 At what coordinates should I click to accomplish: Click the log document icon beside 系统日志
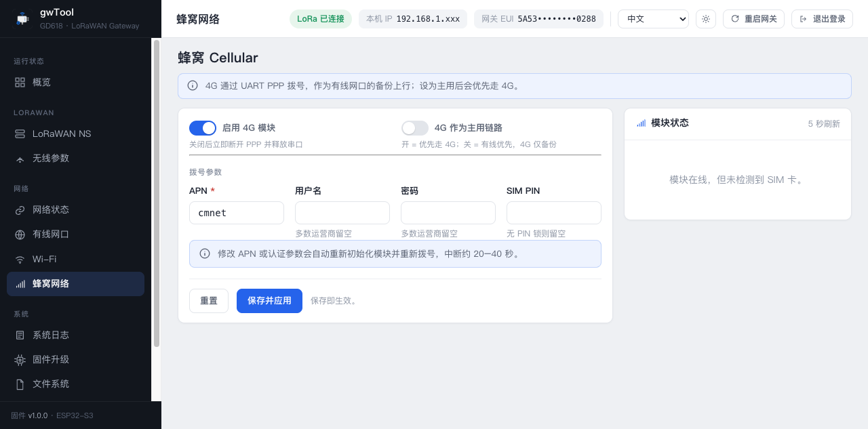coord(20,335)
